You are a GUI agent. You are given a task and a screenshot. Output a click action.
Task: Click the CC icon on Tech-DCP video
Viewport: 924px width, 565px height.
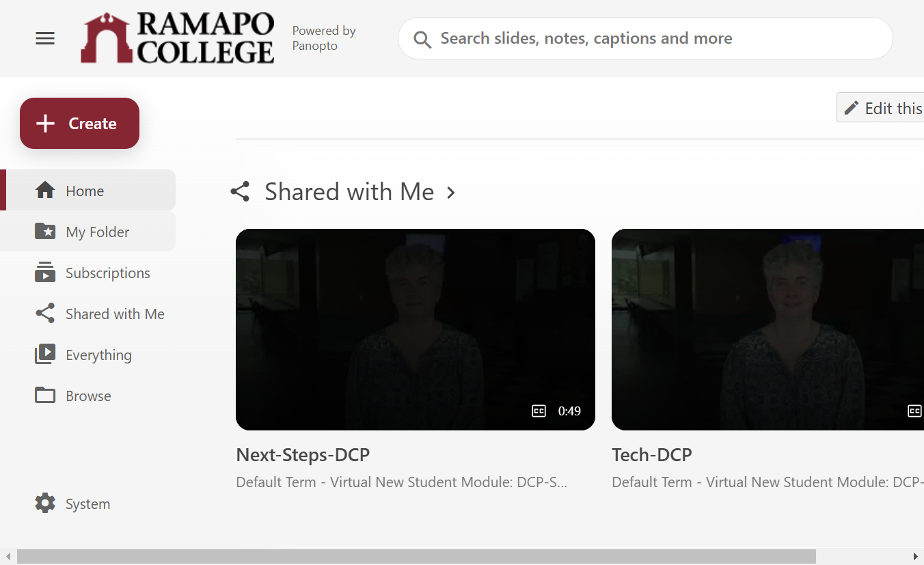[914, 411]
